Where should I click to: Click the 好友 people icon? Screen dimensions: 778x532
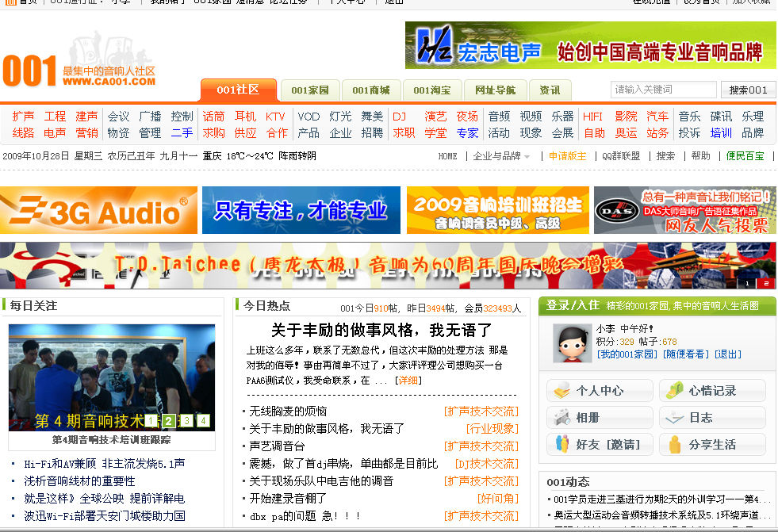[561, 444]
